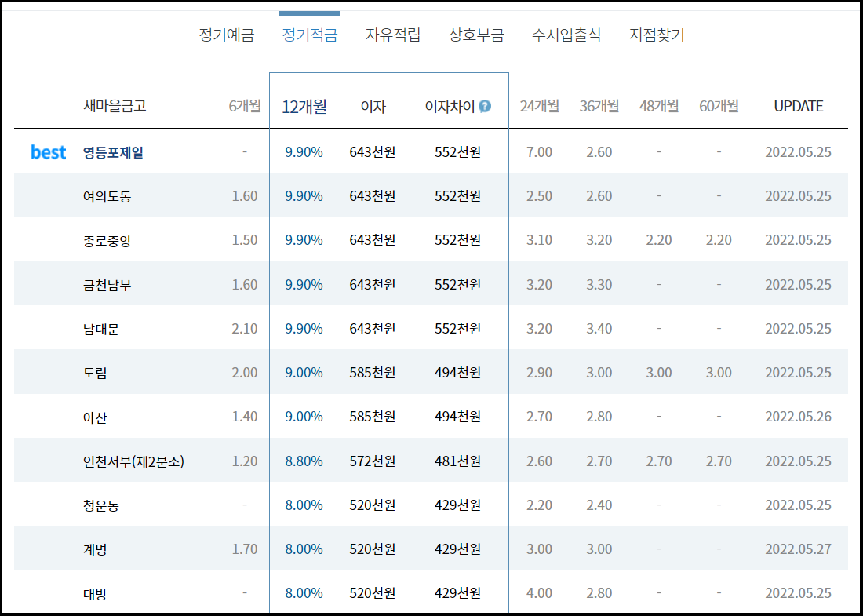
Task: Click the 2.20 48-month rate for 종로중앙
Action: pyautogui.click(x=659, y=241)
